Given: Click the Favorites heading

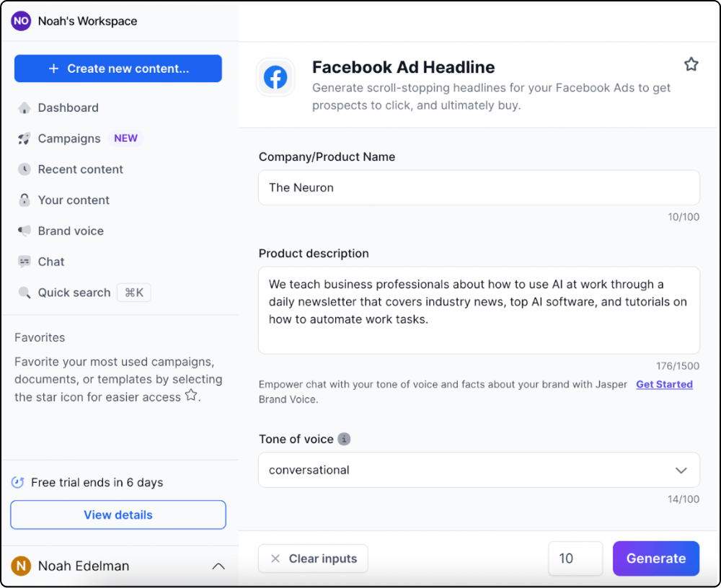Looking at the screenshot, I should coord(40,337).
